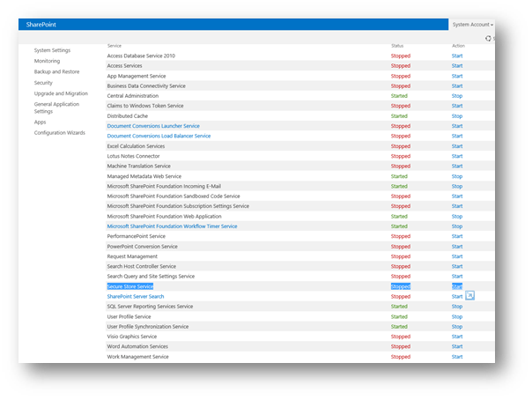This screenshot has width=532, height=400.
Task: Open the Secure Store Service link
Action: click(130, 286)
